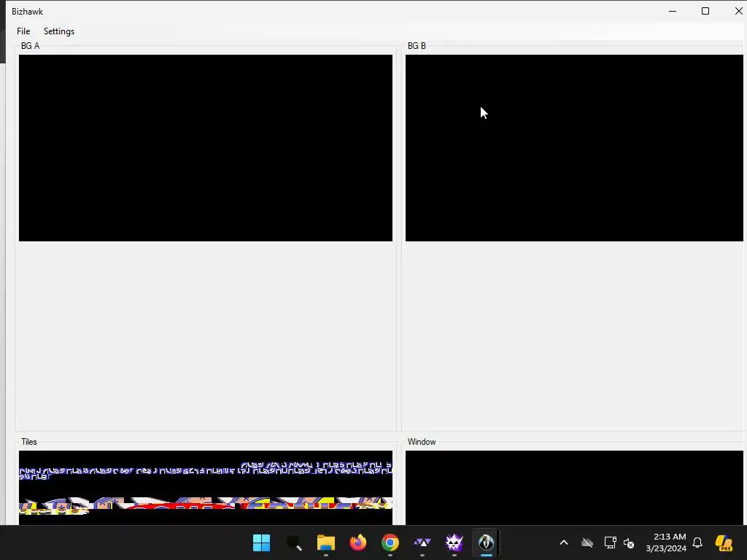Open taskbar Search magnifier
Image resolution: width=747 pixels, height=560 pixels.
[294, 542]
